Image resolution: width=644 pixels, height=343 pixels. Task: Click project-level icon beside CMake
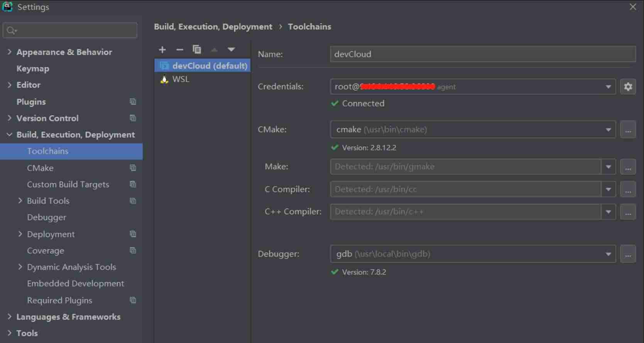[x=133, y=168]
